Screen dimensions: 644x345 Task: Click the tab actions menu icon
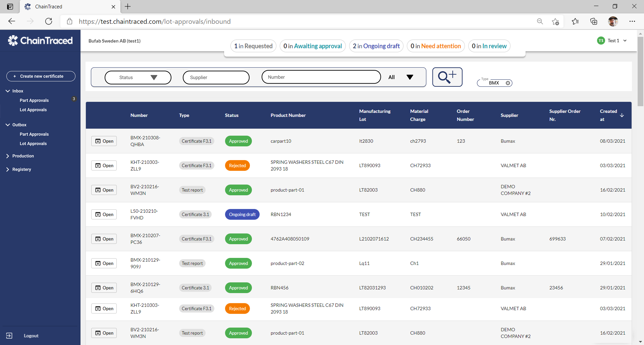pos(10,7)
